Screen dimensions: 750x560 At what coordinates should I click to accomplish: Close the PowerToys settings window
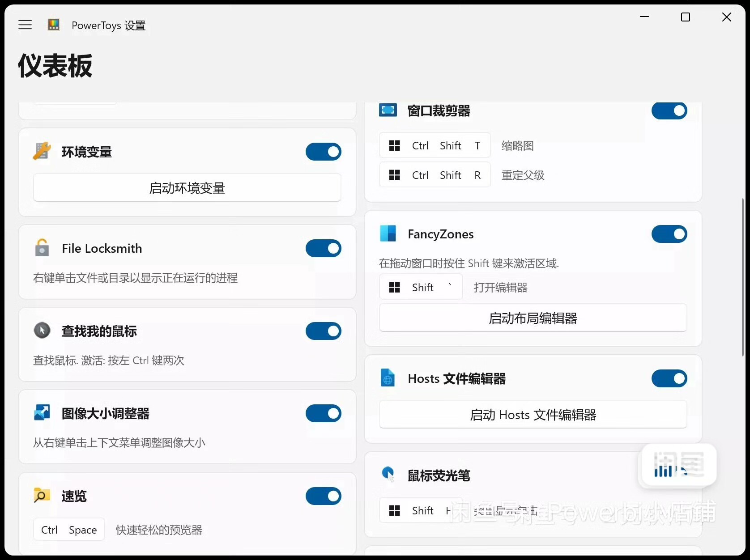[x=727, y=17]
